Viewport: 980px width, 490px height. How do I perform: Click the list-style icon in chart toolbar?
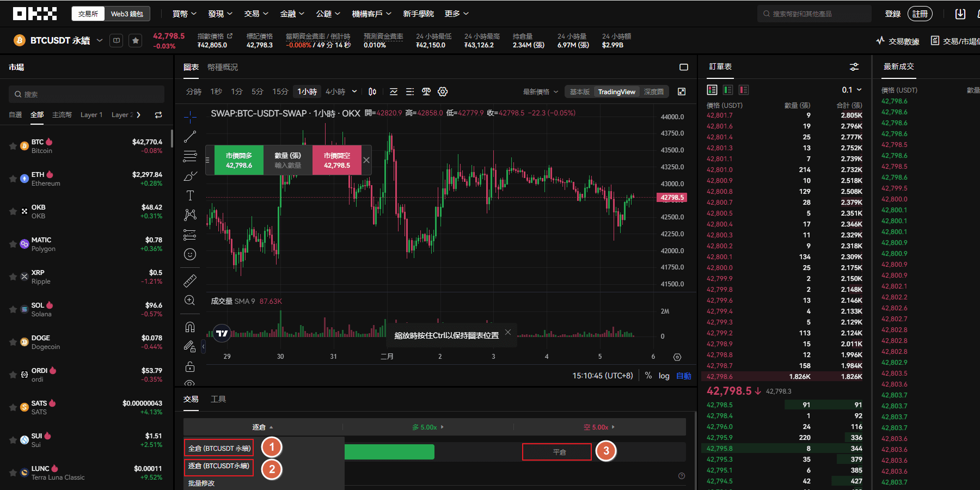point(410,91)
